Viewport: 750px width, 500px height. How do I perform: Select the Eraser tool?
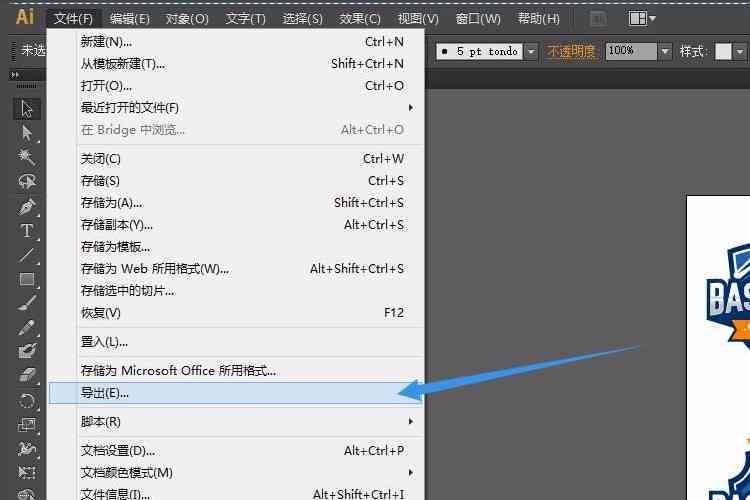[27, 376]
